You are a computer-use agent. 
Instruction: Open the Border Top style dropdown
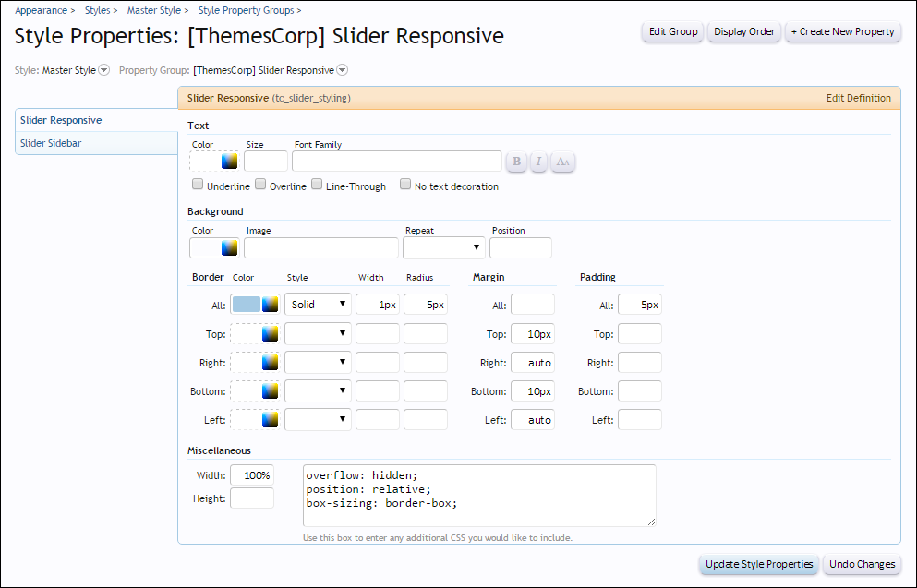point(319,334)
